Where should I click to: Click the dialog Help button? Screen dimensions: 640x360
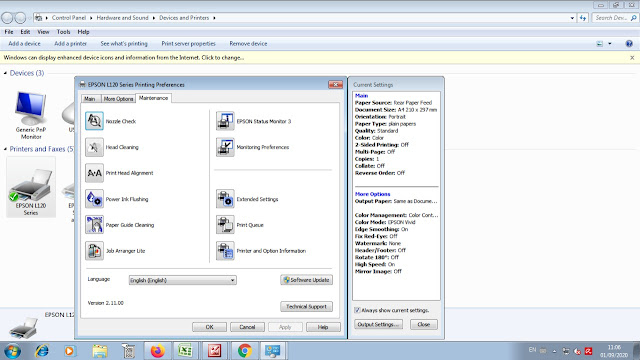coord(323,327)
